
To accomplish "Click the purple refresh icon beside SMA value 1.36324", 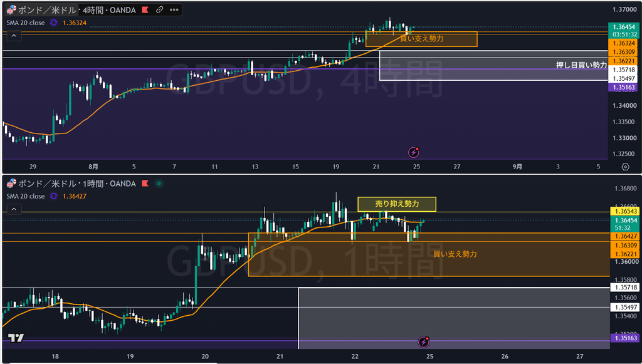I will pos(54,23).
